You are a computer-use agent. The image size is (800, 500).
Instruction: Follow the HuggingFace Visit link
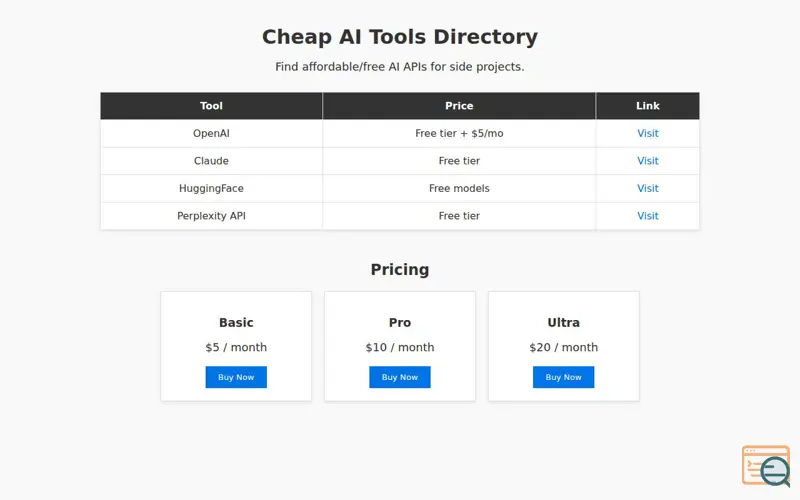647,188
